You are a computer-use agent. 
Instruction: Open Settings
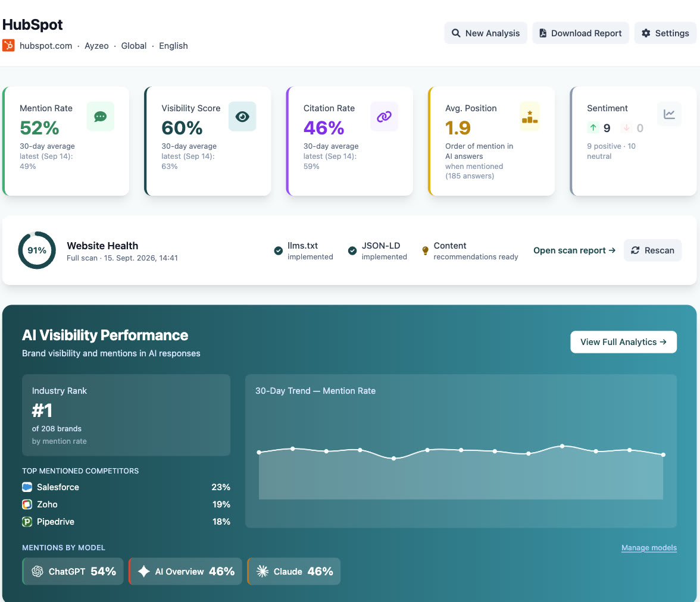(x=665, y=33)
